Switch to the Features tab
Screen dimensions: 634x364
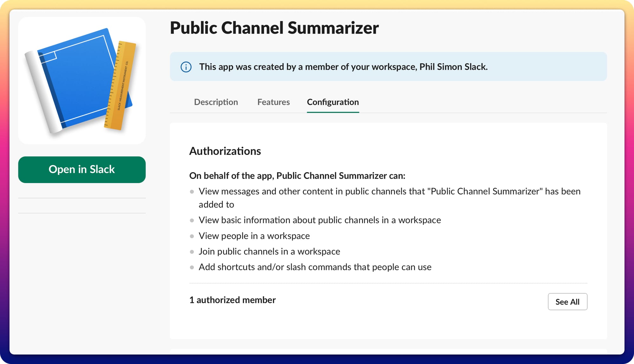[x=274, y=102]
